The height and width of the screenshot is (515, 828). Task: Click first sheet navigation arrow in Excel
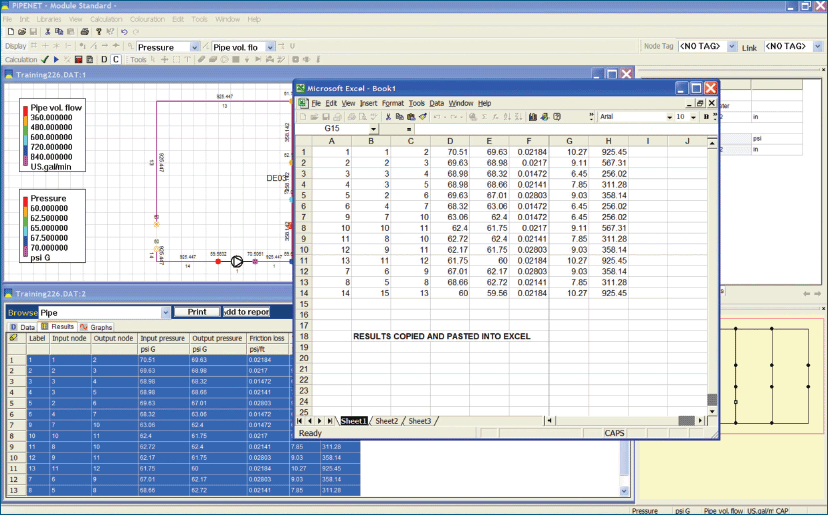click(299, 421)
